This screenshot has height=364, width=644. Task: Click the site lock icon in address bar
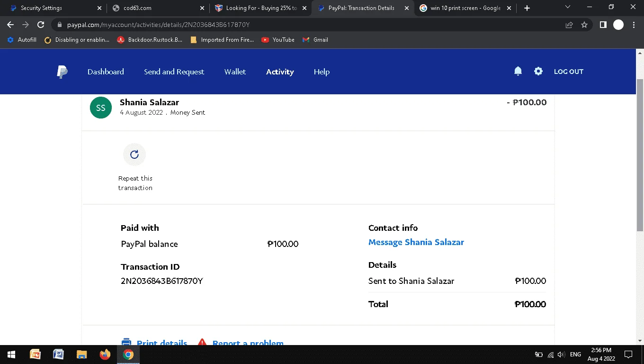pyautogui.click(x=60, y=25)
